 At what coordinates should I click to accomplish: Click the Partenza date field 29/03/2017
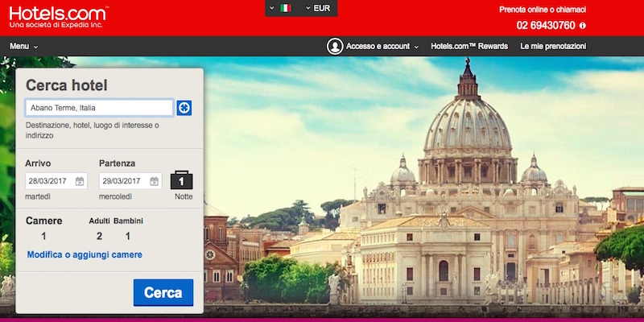coord(130,181)
